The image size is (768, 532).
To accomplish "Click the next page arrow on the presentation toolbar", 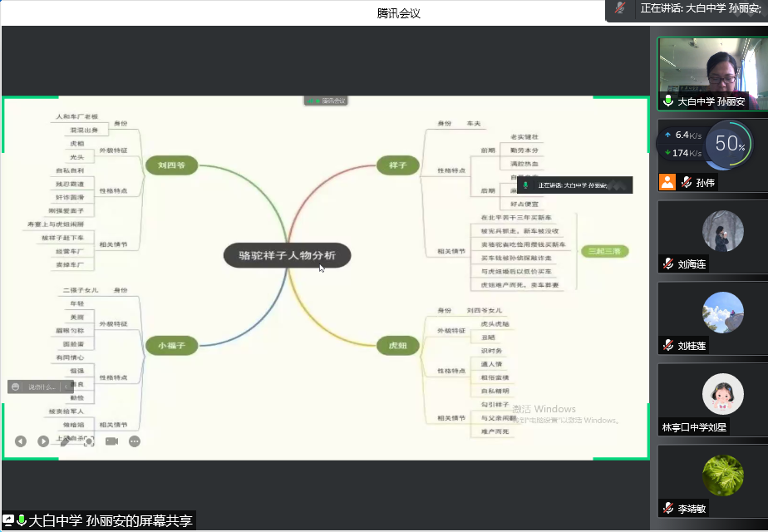I will coord(42,441).
